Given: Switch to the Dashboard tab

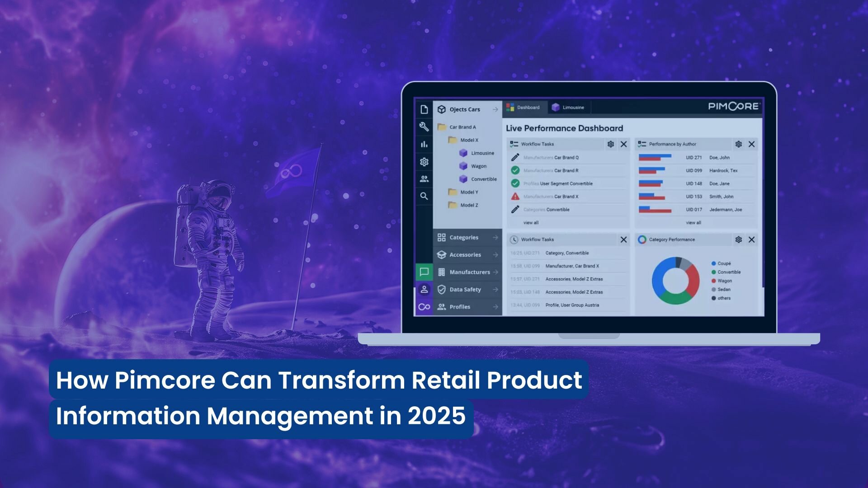Looking at the screenshot, I should pos(524,108).
